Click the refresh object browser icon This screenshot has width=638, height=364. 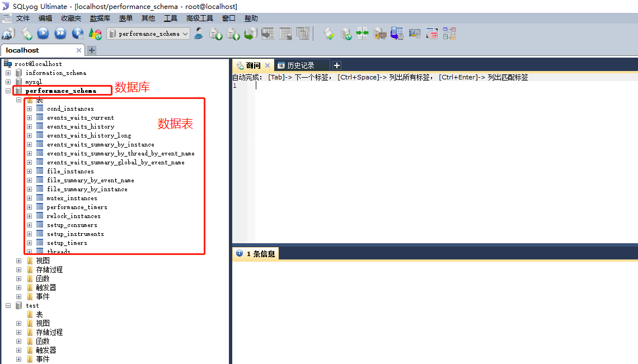[x=95, y=34]
